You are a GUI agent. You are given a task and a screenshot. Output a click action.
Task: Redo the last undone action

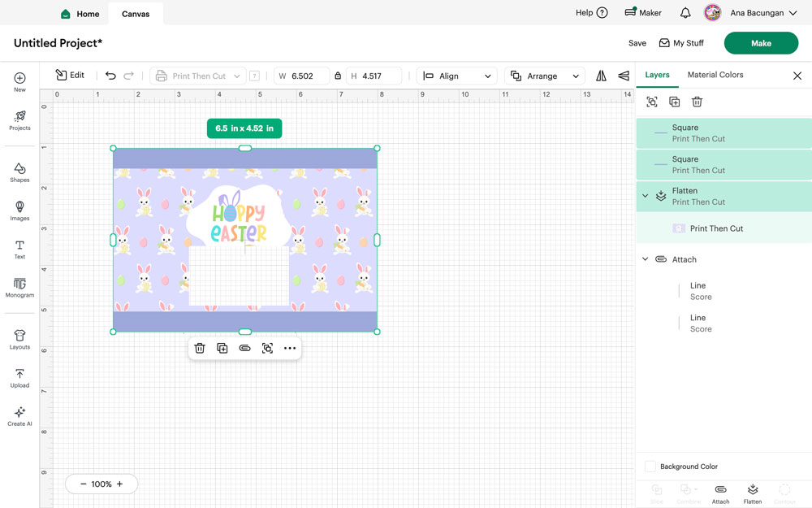128,76
